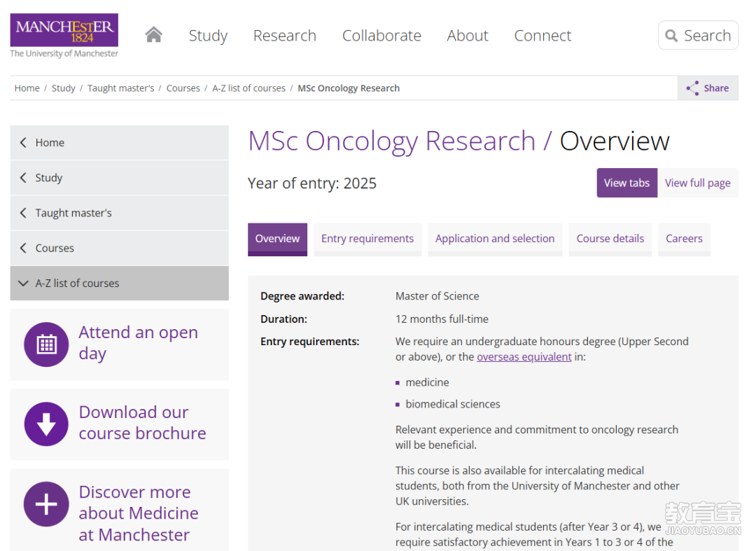The image size is (756, 551).
Task: Click the '12 months full-time' duration value
Action: pos(442,319)
